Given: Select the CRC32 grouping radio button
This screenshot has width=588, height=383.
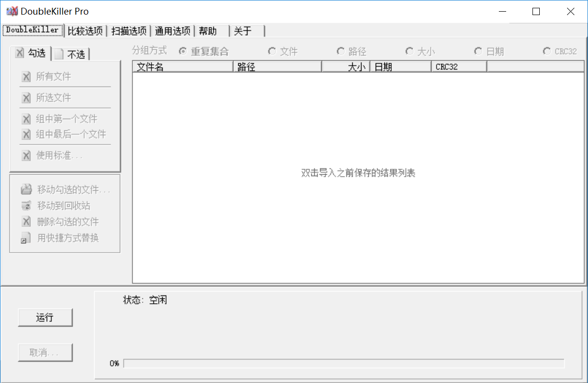Looking at the screenshot, I should pyautogui.click(x=547, y=51).
